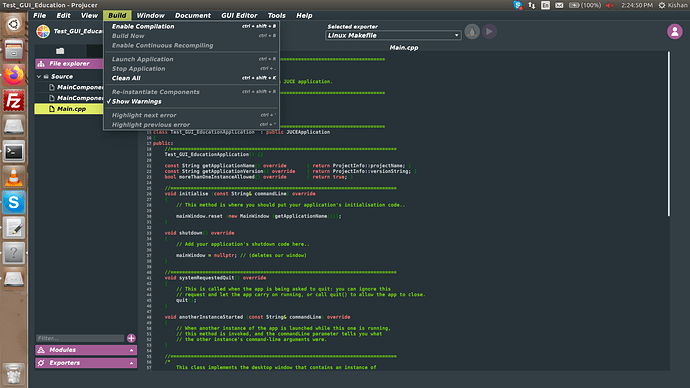Open the help question mark dock icon
Viewport: 690px width, 388px height.
pyautogui.click(x=14, y=253)
